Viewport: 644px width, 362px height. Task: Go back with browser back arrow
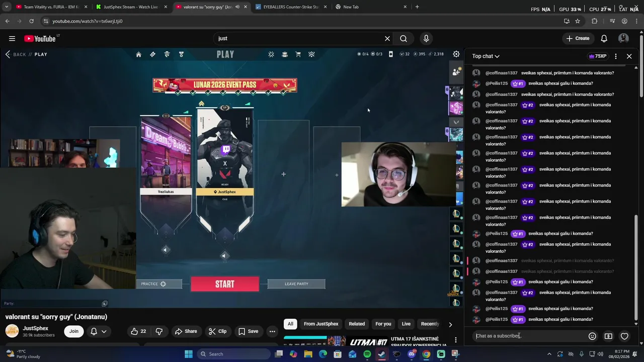pyautogui.click(x=7, y=21)
